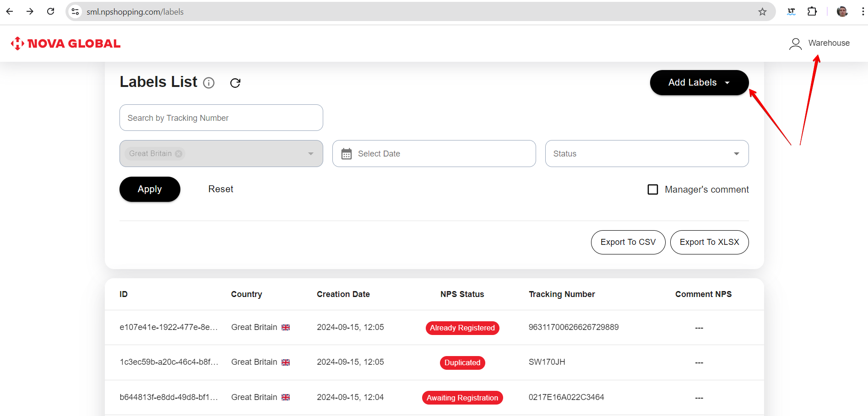Click the Add Labels button
This screenshot has width=868, height=416.
[x=699, y=83]
